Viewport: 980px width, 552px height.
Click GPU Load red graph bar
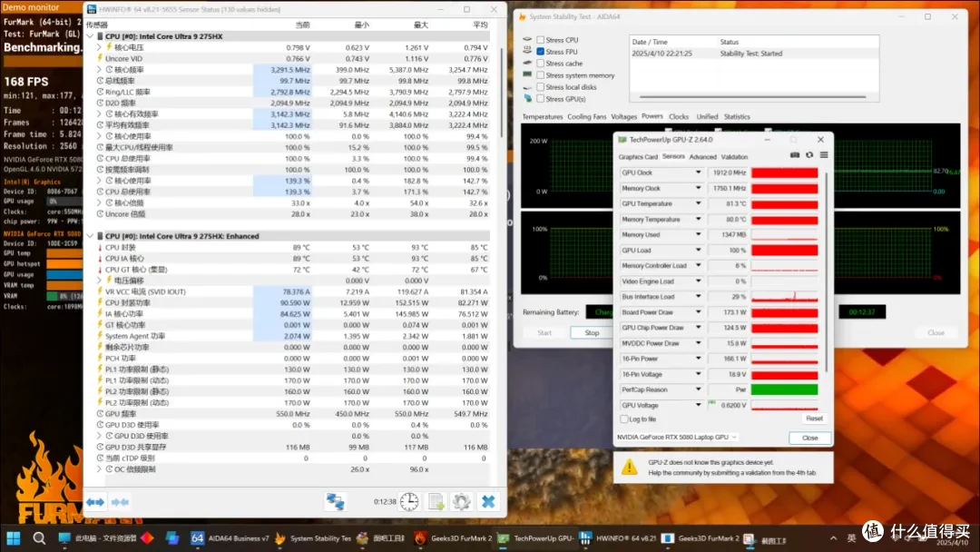coord(784,250)
